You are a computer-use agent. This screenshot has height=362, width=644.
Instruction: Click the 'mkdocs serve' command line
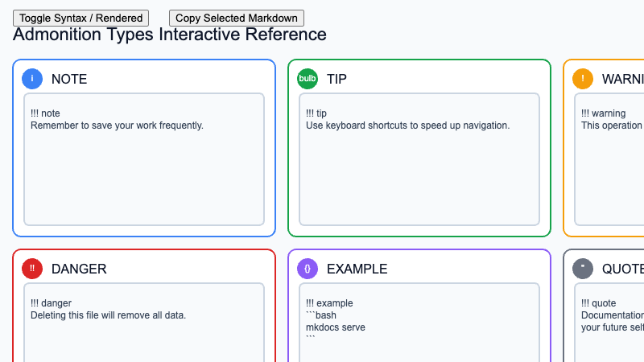coord(336,327)
